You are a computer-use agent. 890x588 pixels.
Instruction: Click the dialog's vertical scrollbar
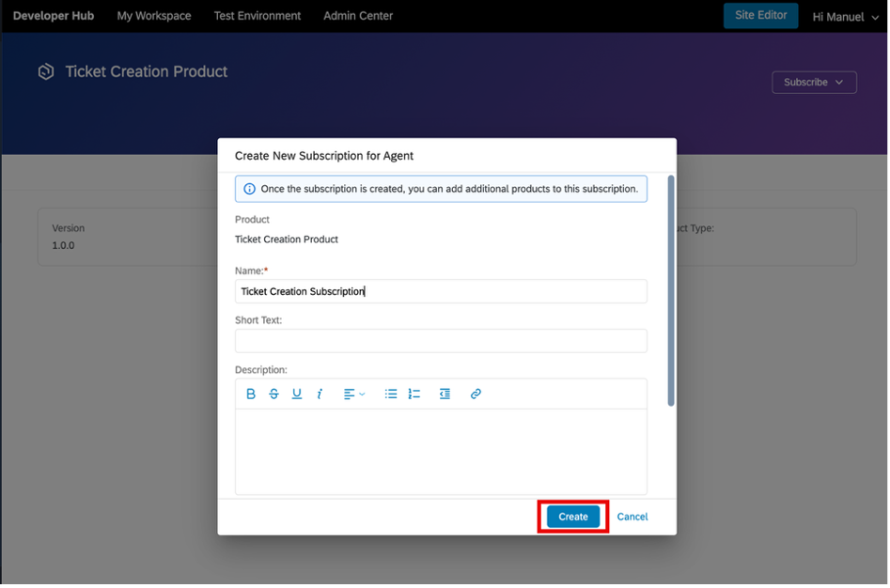(x=671, y=290)
